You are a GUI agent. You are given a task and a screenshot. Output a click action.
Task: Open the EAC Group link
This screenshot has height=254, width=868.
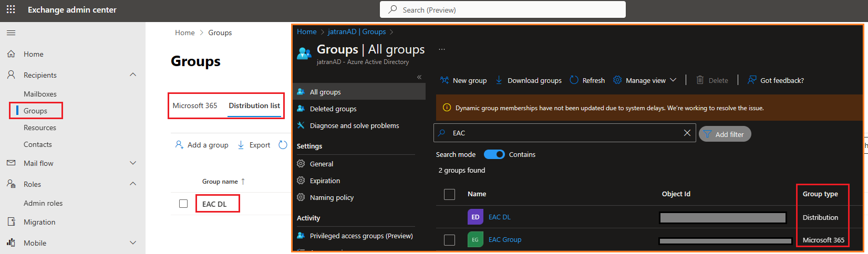pyautogui.click(x=504, y=240)
